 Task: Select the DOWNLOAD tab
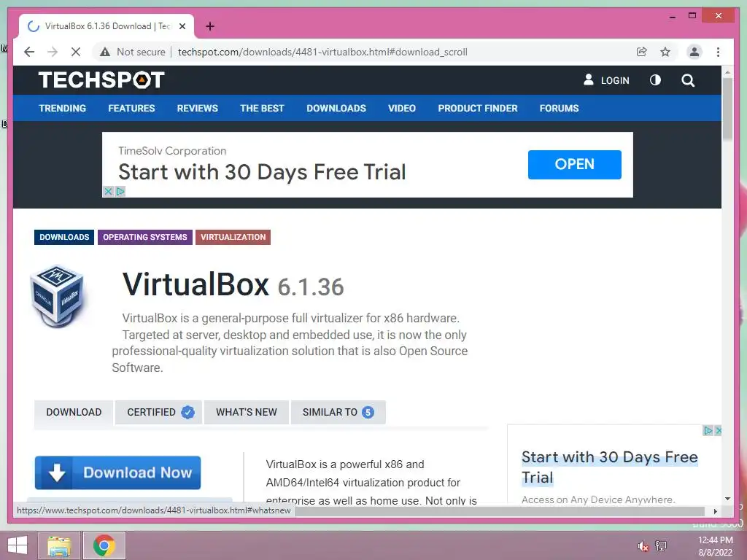tap(74, 413)
